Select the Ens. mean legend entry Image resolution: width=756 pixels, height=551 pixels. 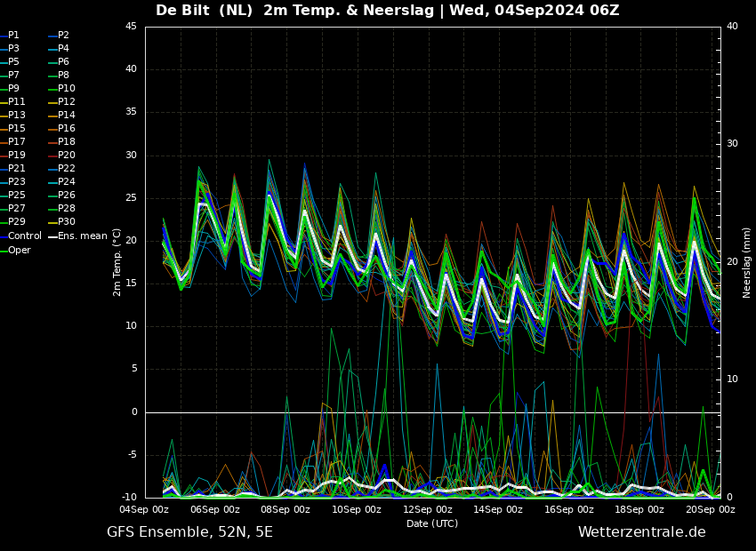[x=82, y=236]
